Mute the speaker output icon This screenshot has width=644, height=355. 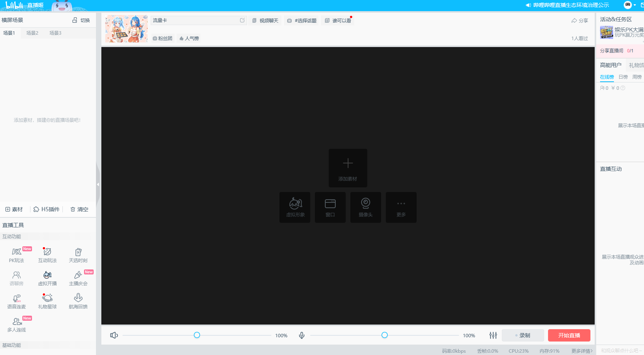(114, 335)
